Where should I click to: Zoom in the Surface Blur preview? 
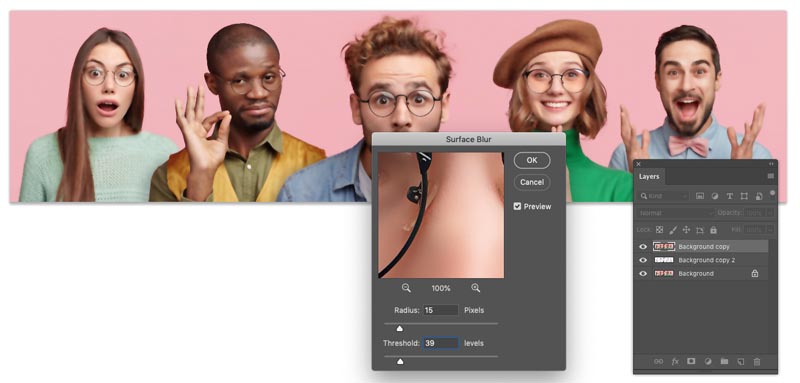(x=476, y=288)
